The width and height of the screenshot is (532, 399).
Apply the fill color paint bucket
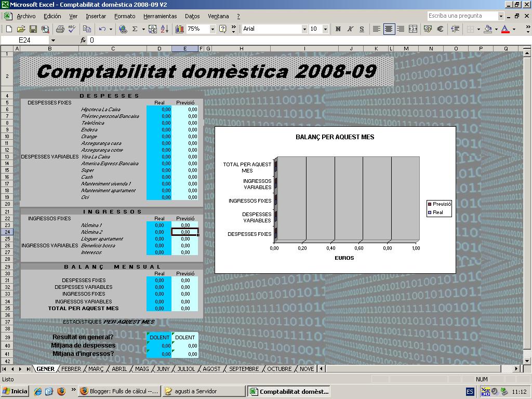487,29
